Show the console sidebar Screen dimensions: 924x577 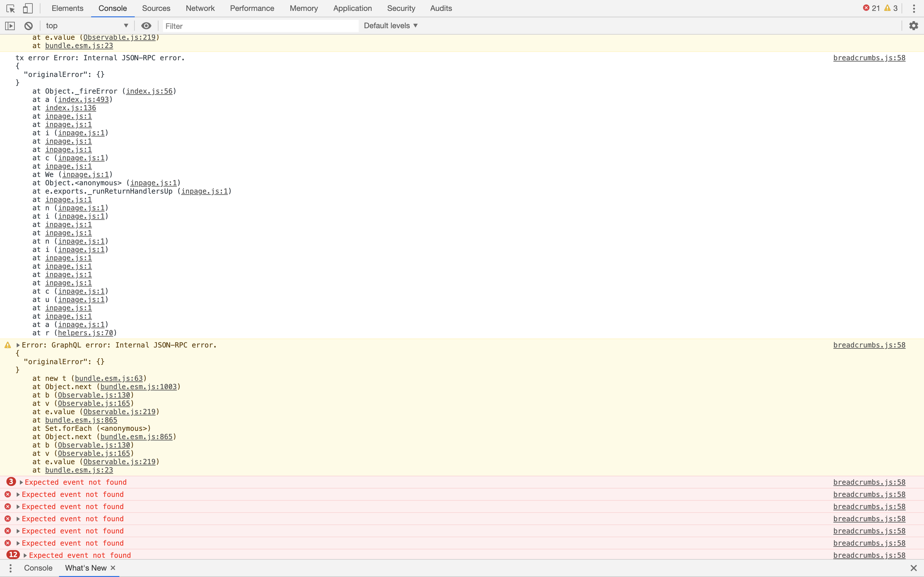(x=10, y=26)
